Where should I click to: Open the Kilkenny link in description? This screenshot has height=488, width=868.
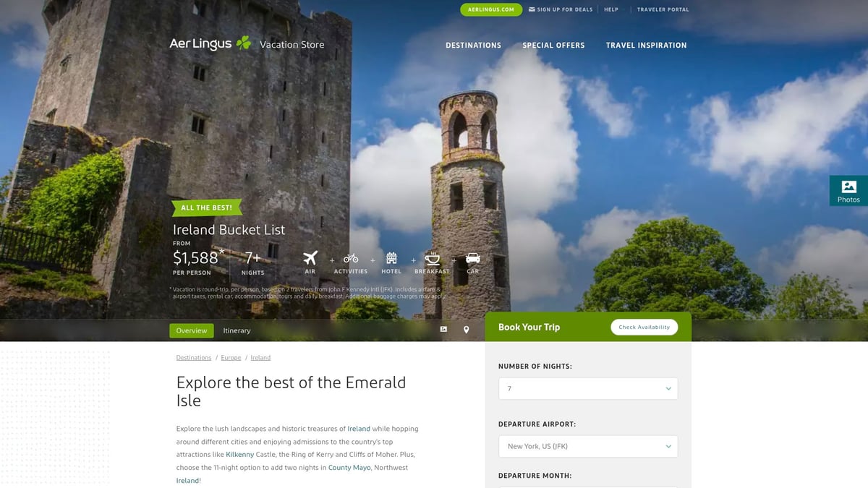tap(239, 454)
